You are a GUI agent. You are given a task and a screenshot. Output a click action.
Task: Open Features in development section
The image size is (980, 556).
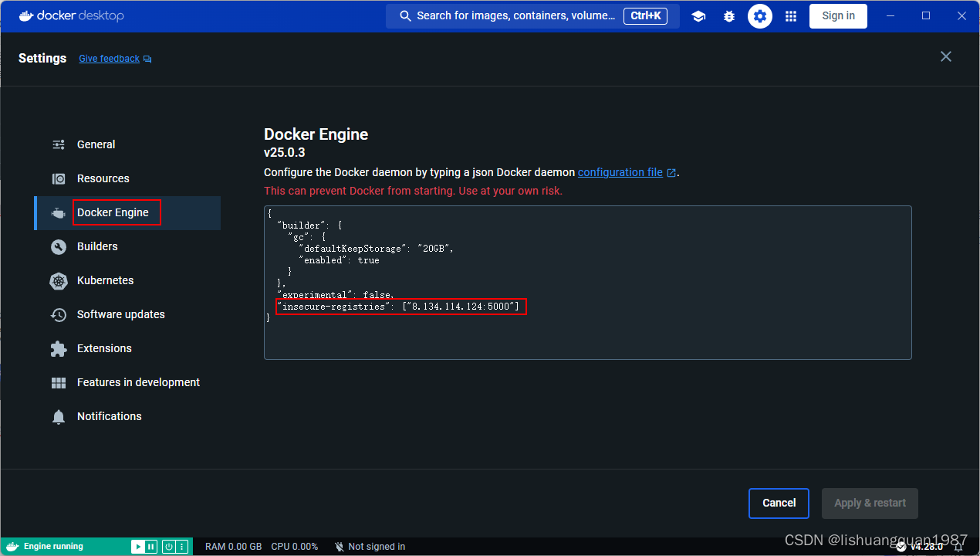(127, 382)
